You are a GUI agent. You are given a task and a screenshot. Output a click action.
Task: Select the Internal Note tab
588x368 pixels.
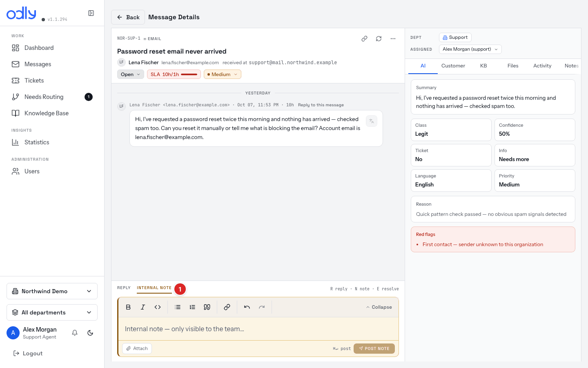click(x=154, y=288)
